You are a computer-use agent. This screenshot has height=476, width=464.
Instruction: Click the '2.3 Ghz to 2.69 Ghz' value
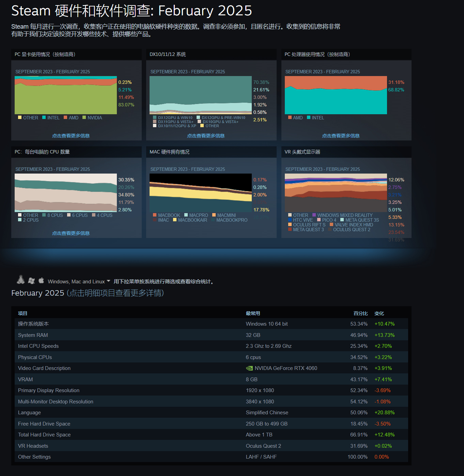pyautogui.click(x=269, y=346)
